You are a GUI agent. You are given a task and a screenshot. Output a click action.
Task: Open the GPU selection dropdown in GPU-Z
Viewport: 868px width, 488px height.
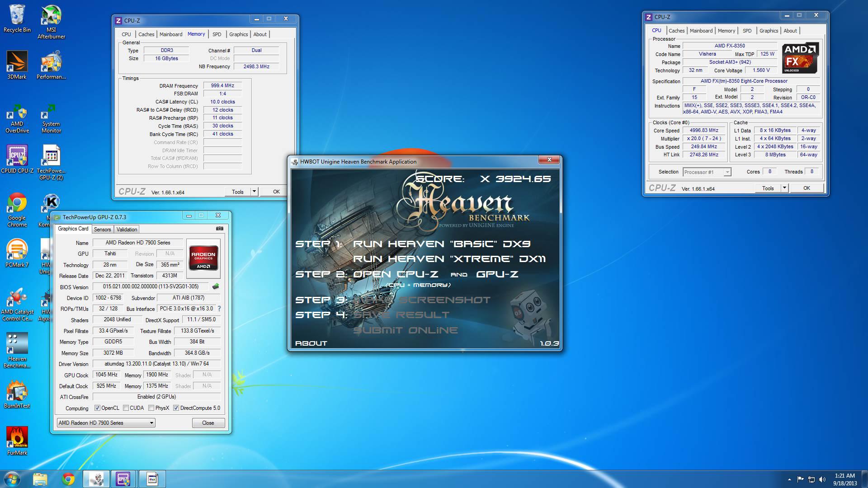point(106,423)
